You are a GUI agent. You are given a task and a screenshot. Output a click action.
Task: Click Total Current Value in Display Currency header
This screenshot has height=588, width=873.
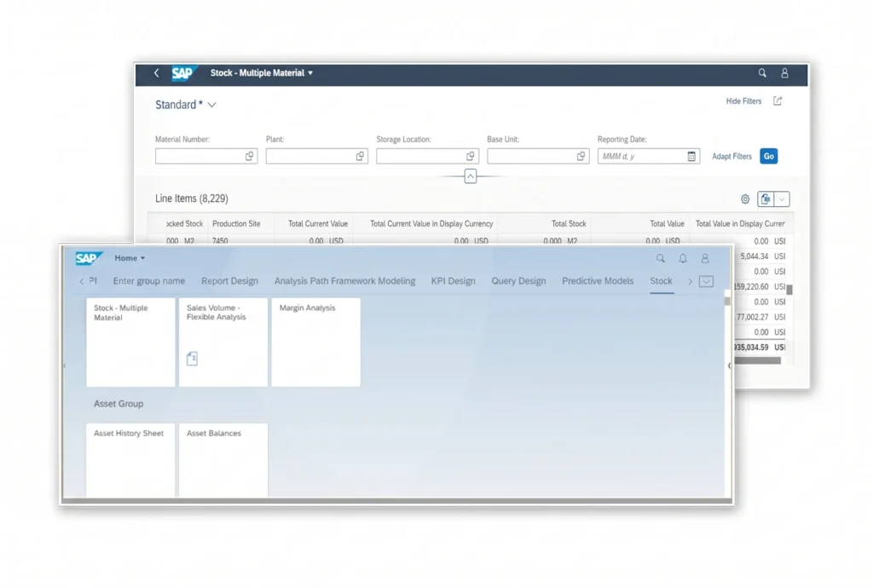pyautogui.click(x=431, y=223)
